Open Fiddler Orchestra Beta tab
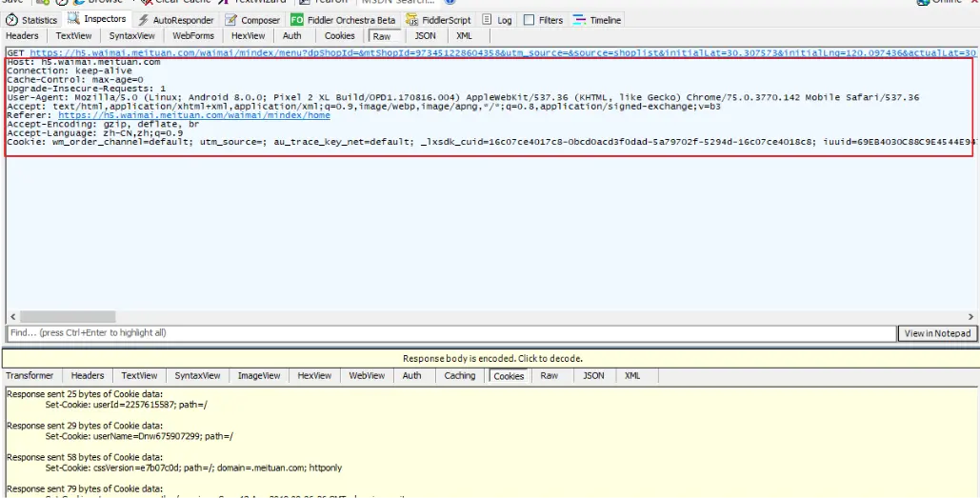This screenshot has width=980, height=498. tap(343, 20)
